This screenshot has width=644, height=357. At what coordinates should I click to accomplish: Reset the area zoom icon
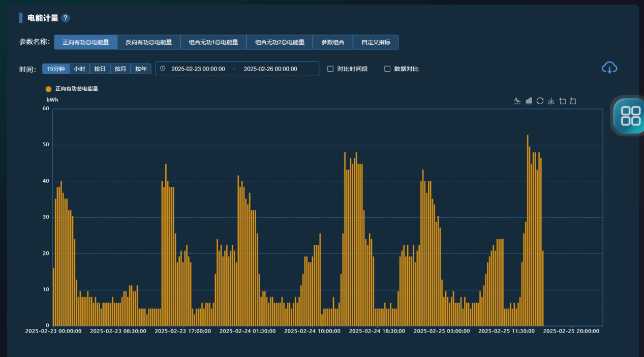pos(573,101)
